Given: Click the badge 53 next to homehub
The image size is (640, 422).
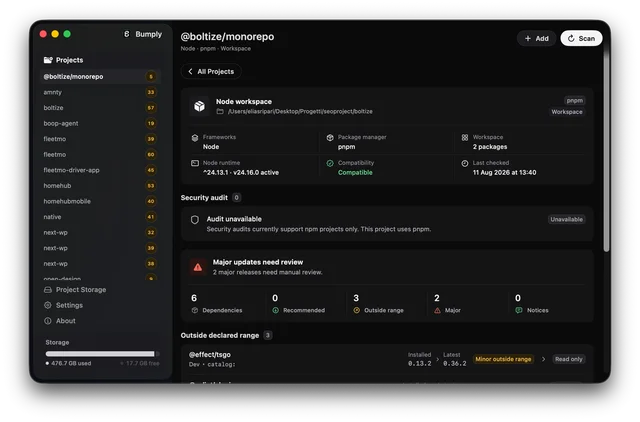Looking at the screenshot, I should (x=151, y=186).
